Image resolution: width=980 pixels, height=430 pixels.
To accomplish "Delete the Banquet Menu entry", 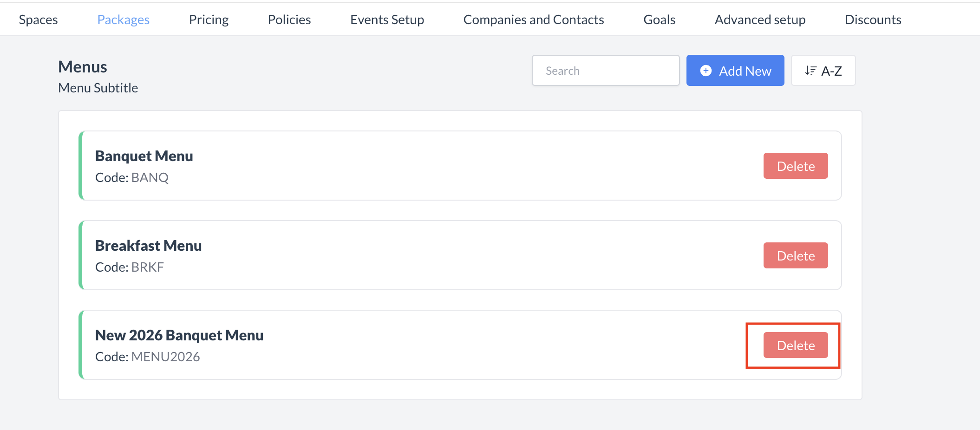I will 795,166.
